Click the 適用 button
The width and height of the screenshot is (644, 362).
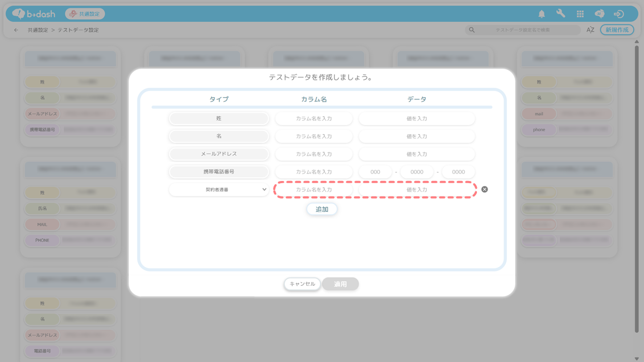[340, 284]
